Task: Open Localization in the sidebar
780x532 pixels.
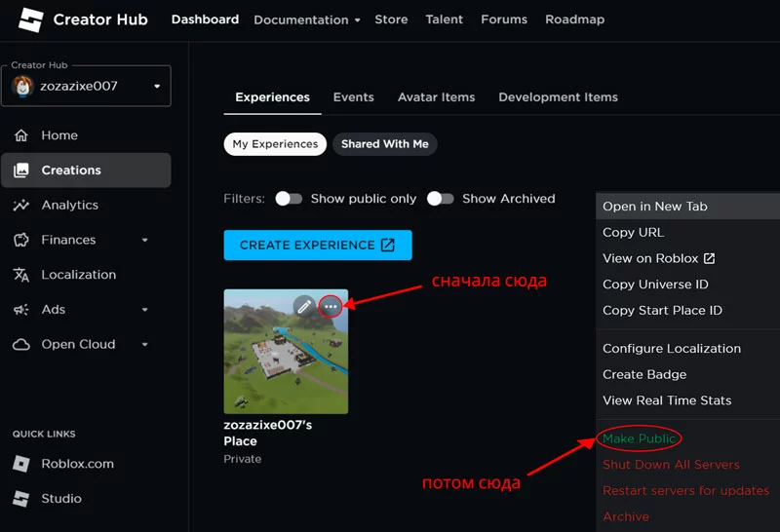Action: point(86,275)
